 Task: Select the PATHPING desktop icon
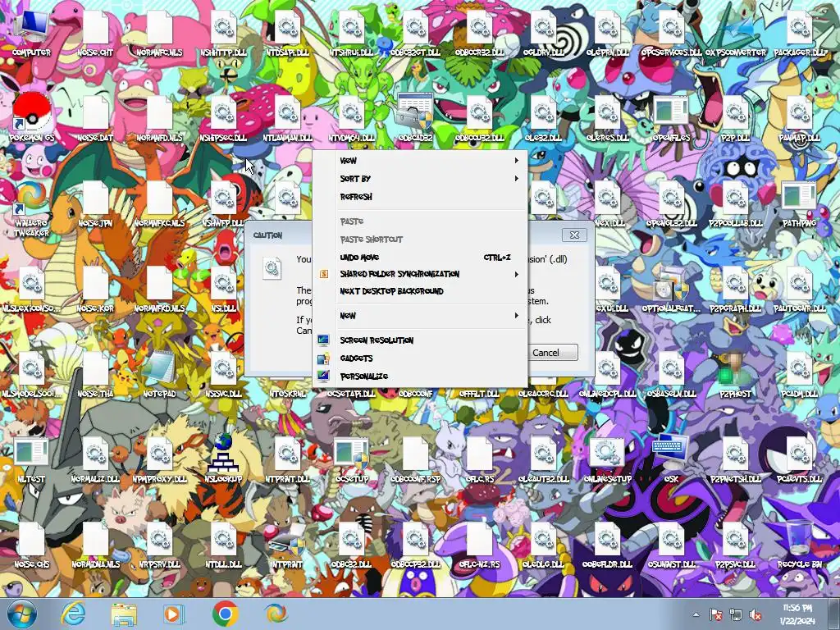point(799,203)
